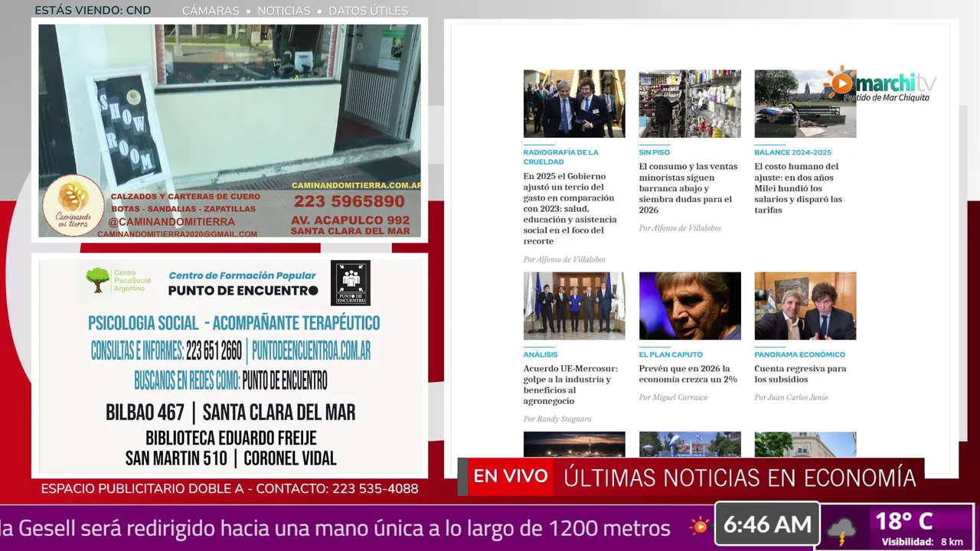This screenshot has width=980, height=551.
Task: Click the black Punto de Encuentro logo
Action: click(x=351, y=282)
